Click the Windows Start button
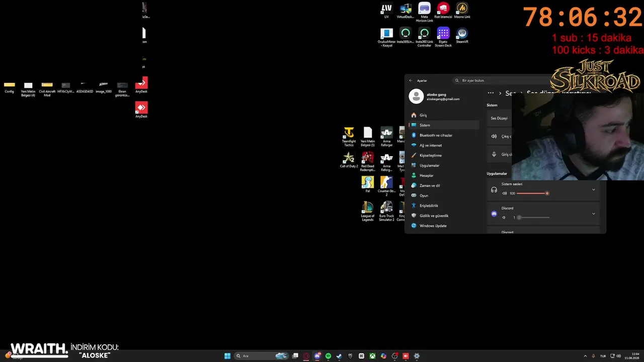644x362 pixels. (227, 356)
